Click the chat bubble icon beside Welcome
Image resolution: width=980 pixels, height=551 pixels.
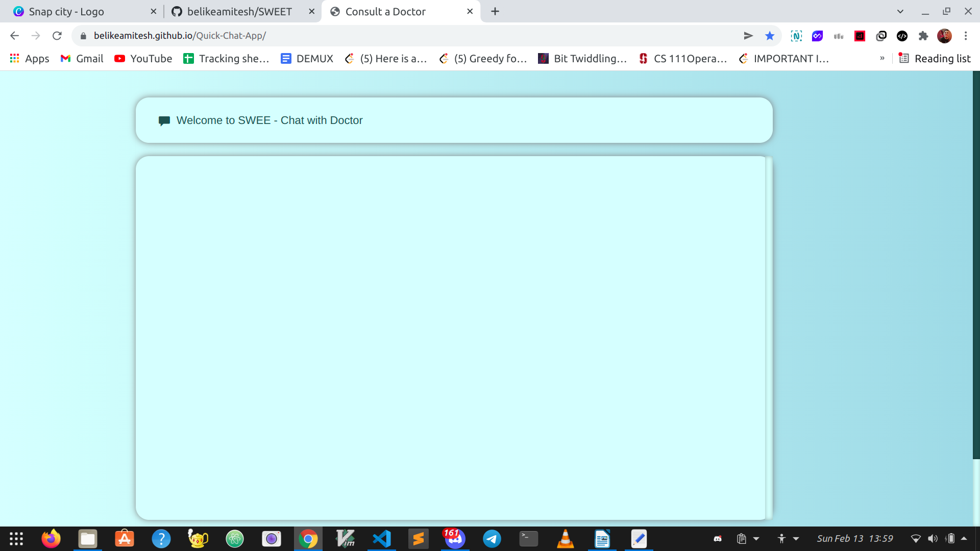point(164,121)
